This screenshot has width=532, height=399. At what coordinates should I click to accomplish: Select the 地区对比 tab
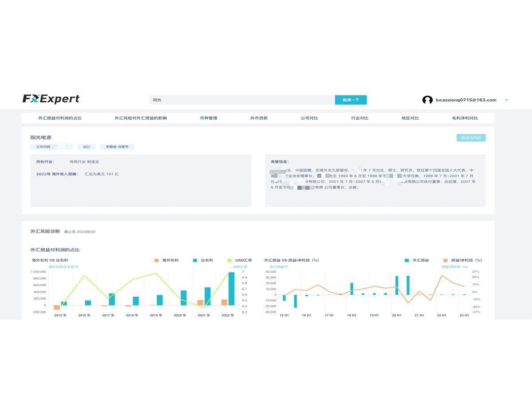point(410,118)
